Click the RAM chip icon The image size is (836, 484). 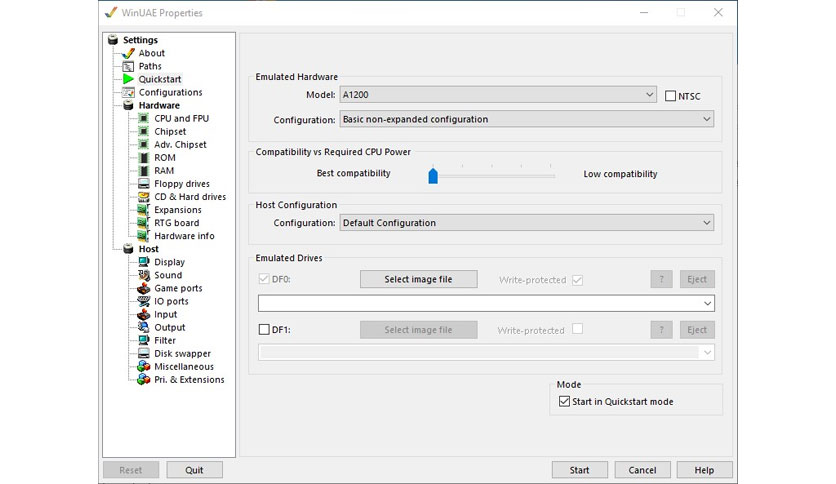143,171
